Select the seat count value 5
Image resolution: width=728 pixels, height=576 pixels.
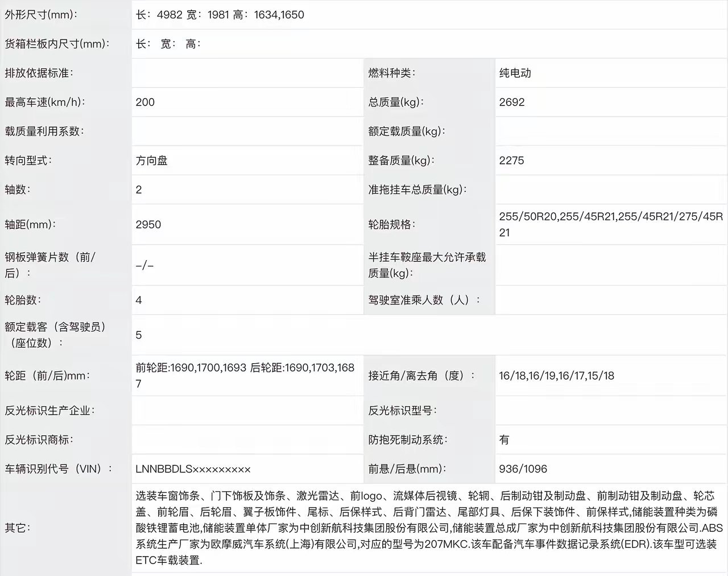(139, 335)
